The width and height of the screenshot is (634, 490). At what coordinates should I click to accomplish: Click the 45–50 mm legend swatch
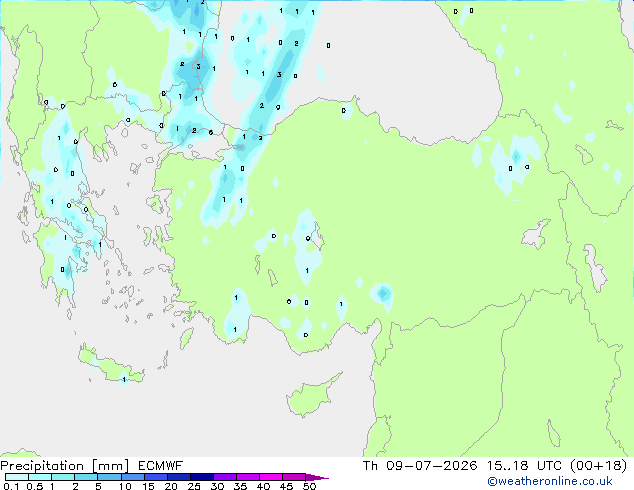pos(294,477)
